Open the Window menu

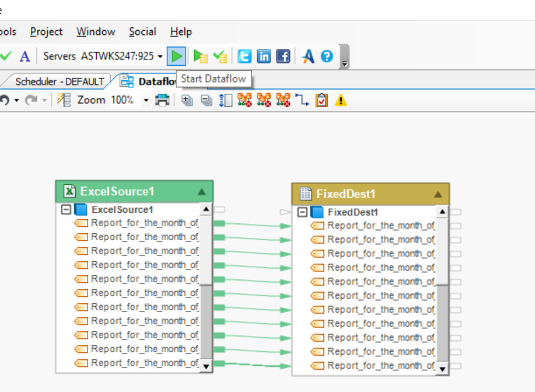point(95,31)
